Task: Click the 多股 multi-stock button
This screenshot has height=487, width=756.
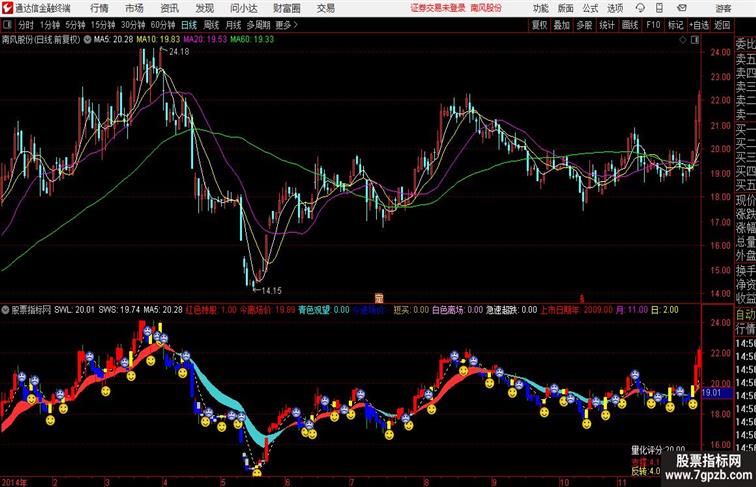Action: pos(584,25)
